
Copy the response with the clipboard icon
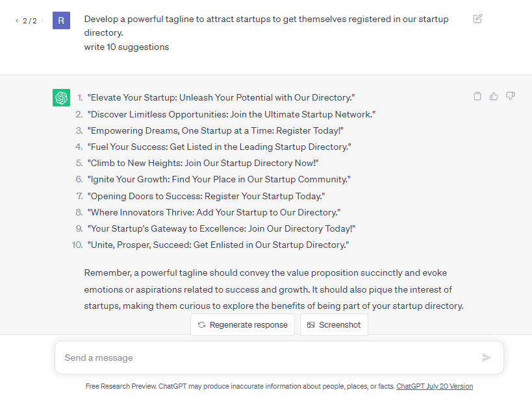[x=477, y=96]
